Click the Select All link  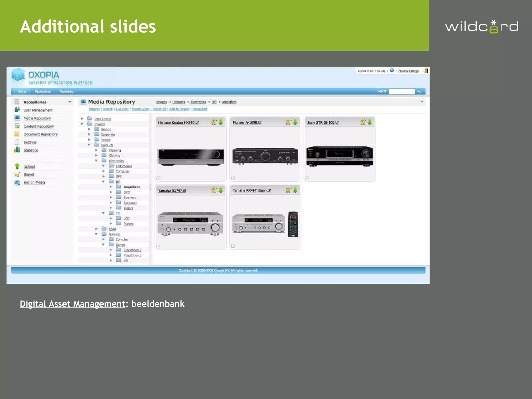tap(159, 109)
